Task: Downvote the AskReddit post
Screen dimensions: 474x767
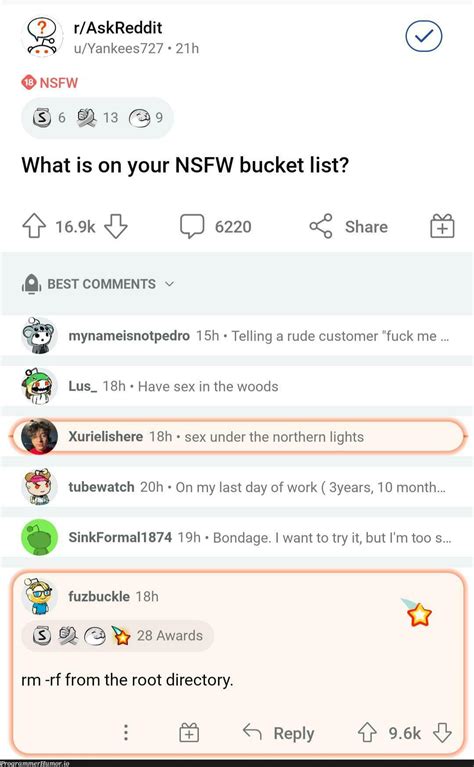Action: (116, 226)
